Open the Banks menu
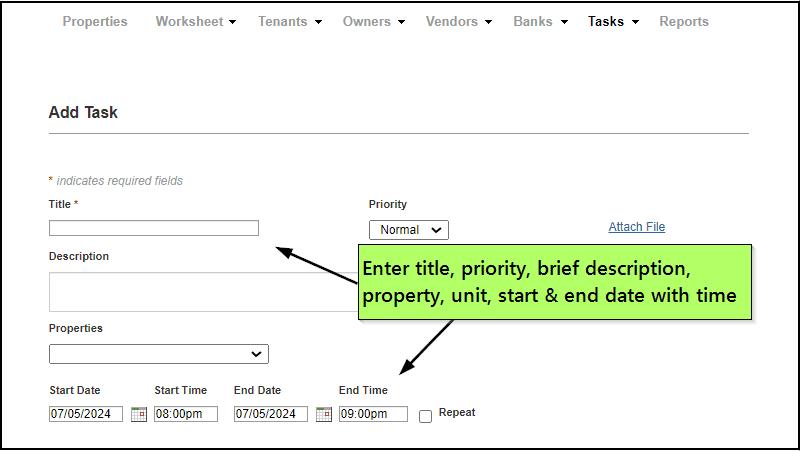The height and width of the screenshot is (451, 800). point(540,21)
